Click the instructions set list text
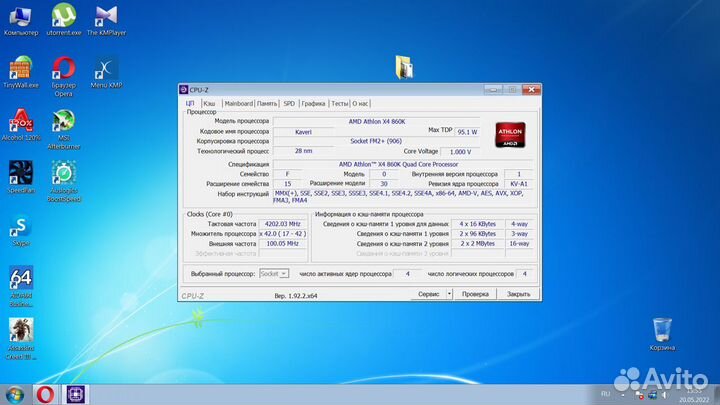Image resolution: width=720 pixels, height=405 pixels. point(399,197)
